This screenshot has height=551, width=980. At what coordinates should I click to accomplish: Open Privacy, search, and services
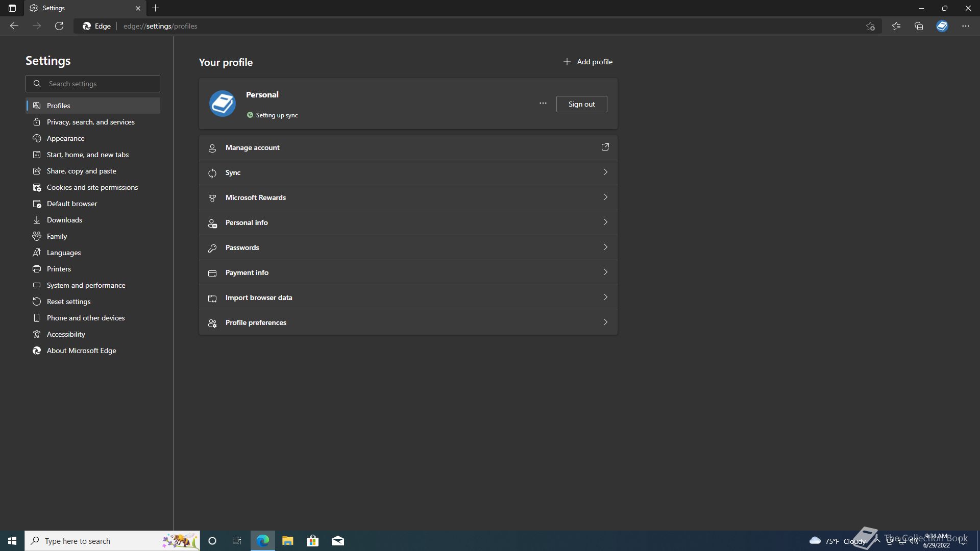tap(93, 122)
